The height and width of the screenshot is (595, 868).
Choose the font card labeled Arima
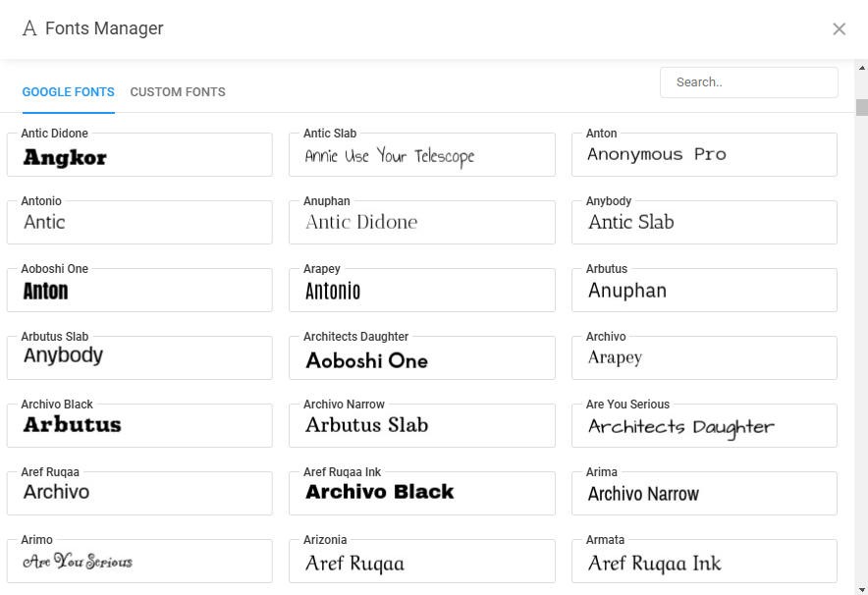coord(704,493)
